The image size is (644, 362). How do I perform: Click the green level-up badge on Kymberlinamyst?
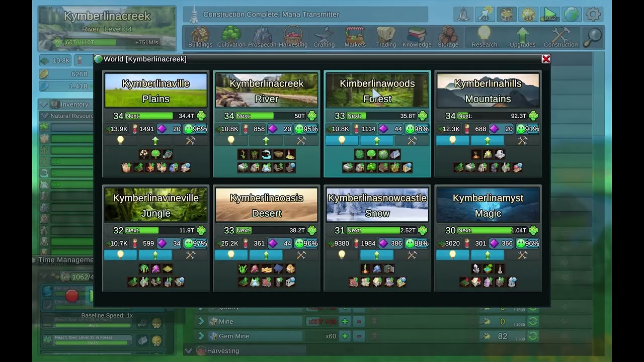coord(533,230)
